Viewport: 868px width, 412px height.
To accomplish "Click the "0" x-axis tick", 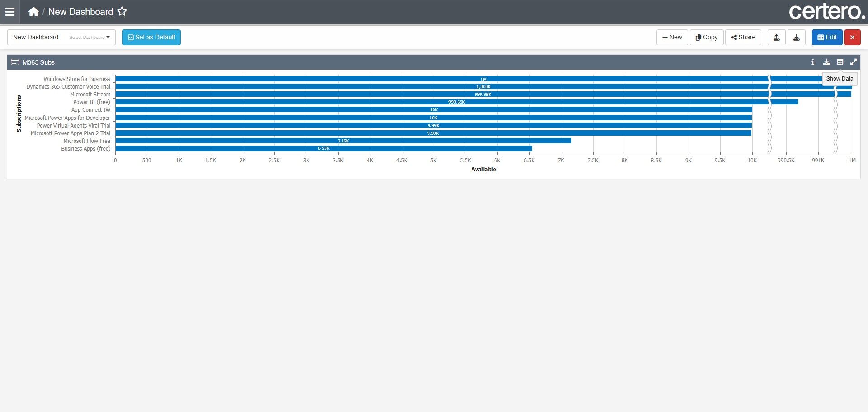I will 115,161.
